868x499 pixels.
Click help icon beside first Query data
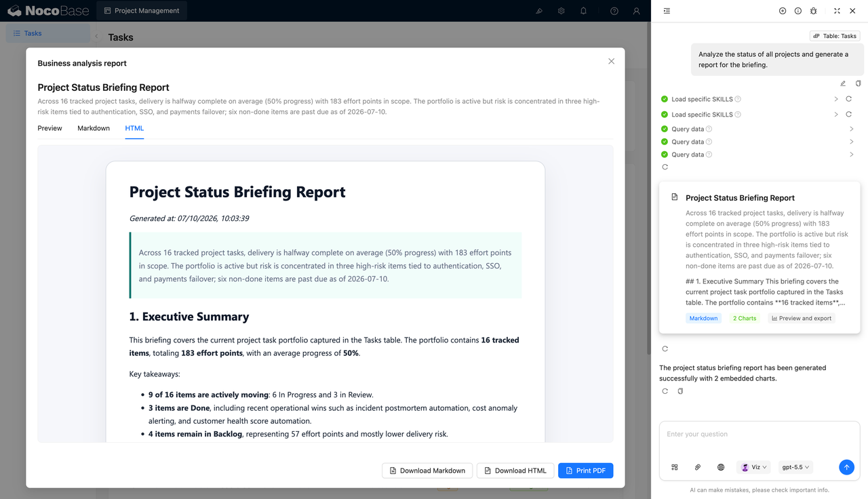coord(709,129)
